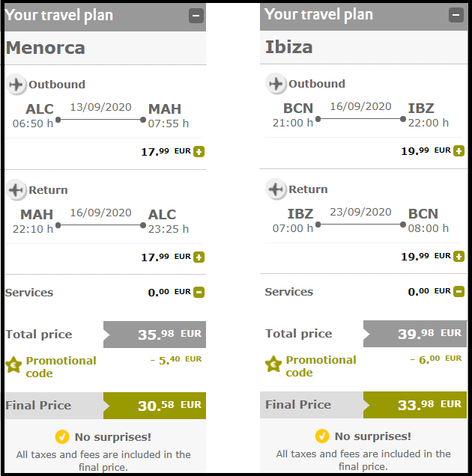
Task: Collapse Ibiza Services minus icon
Action: pyautogui.click(x=459, y=291)
